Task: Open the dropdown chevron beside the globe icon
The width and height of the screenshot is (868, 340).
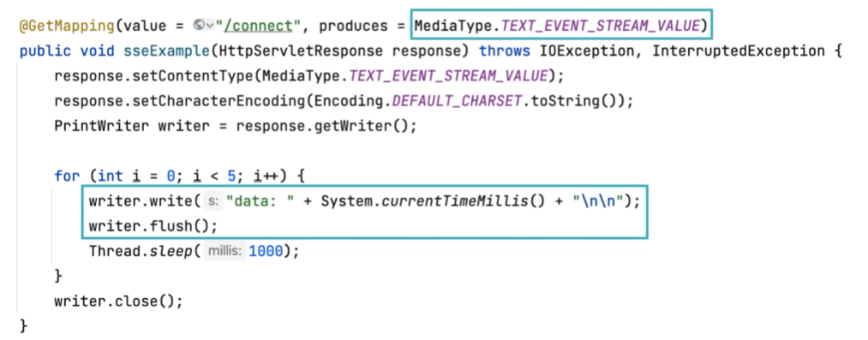Action: [x=210, y=26]
